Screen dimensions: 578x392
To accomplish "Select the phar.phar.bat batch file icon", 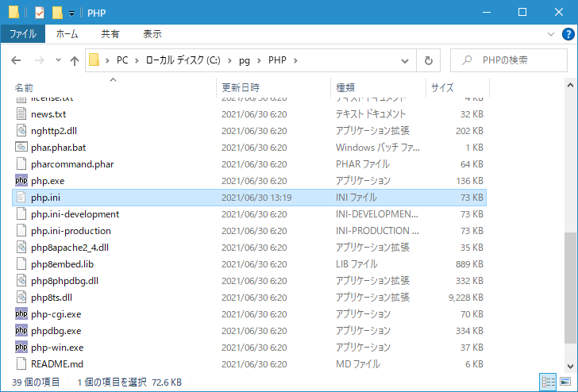I will click(x=21, y=147).
